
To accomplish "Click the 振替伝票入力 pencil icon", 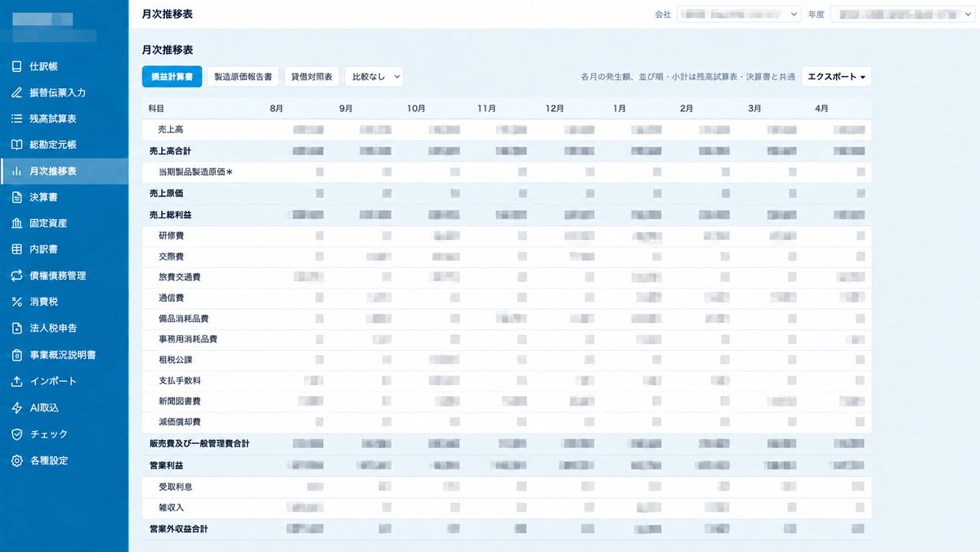I will (17, 92).
